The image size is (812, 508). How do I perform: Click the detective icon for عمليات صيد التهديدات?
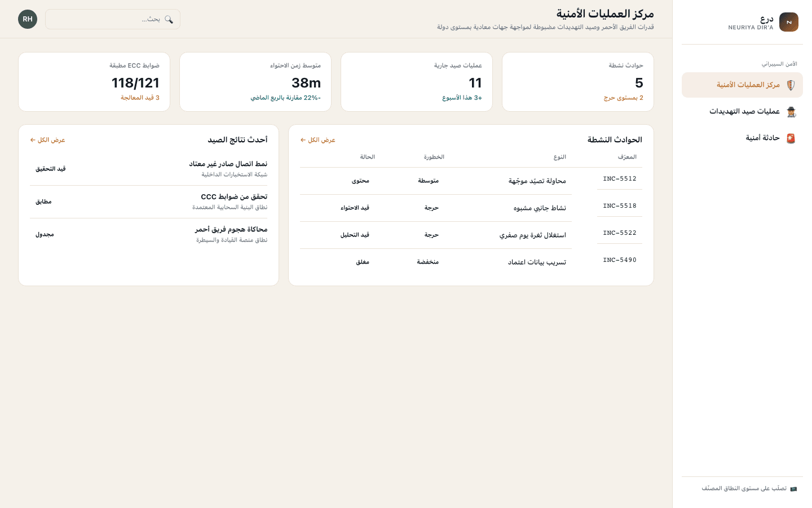(791, 112)
